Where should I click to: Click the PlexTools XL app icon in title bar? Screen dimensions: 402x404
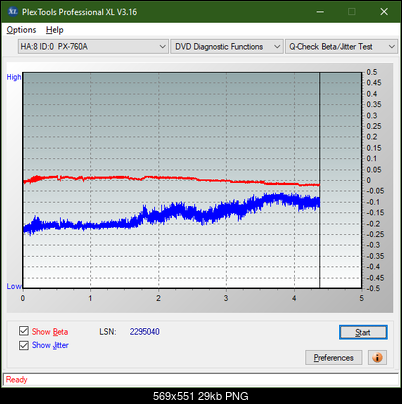[x=12, y=12]
